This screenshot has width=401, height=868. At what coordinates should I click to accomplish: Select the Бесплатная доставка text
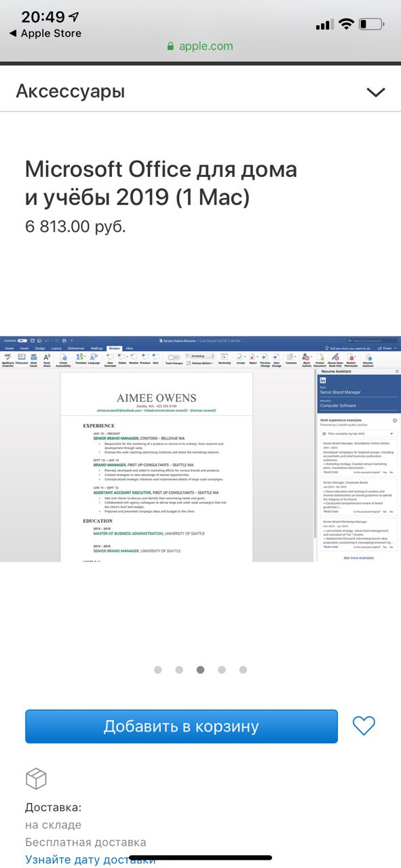click(x=85, y=842)
